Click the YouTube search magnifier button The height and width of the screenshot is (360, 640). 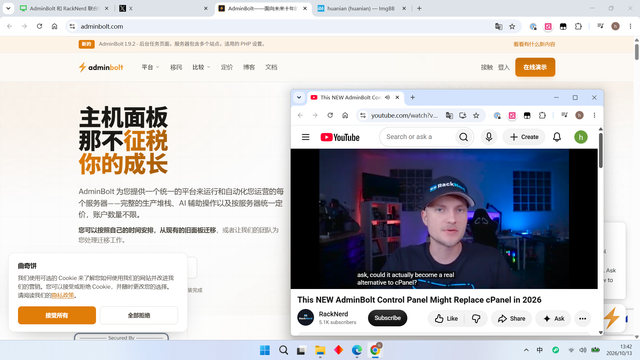pos(464,137)
